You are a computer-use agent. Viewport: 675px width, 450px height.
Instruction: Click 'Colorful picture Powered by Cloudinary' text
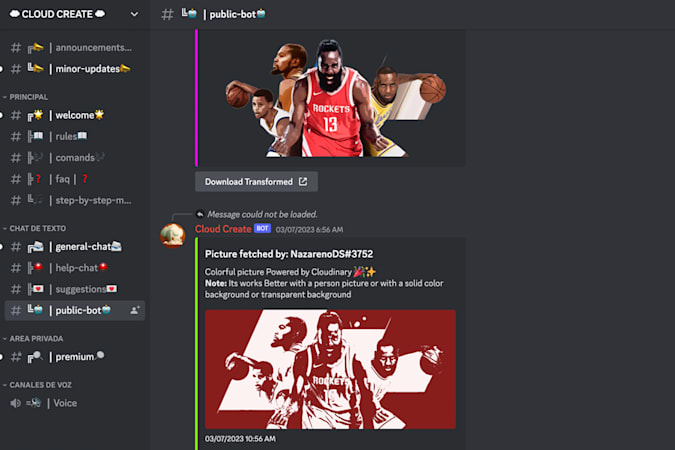click(278, 272)
